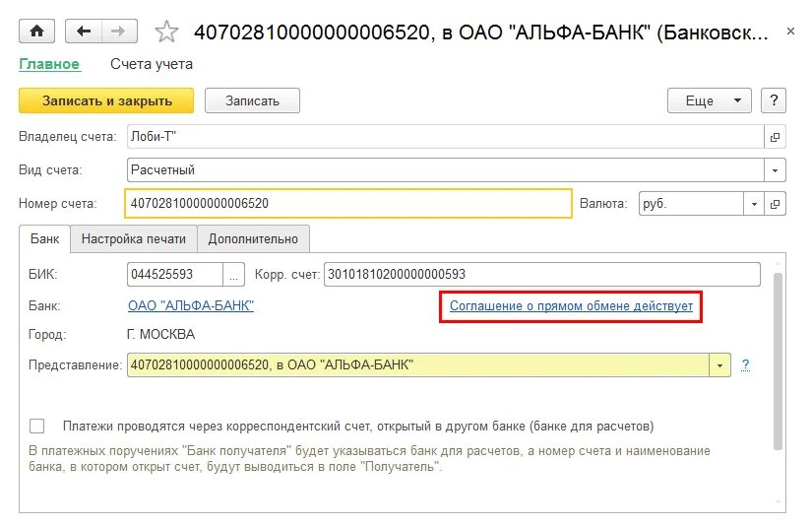This screenshot has width=812, height=527.
Task: Switch to Счета учета section
Action: pyautogui.click(x=152, y=64)
